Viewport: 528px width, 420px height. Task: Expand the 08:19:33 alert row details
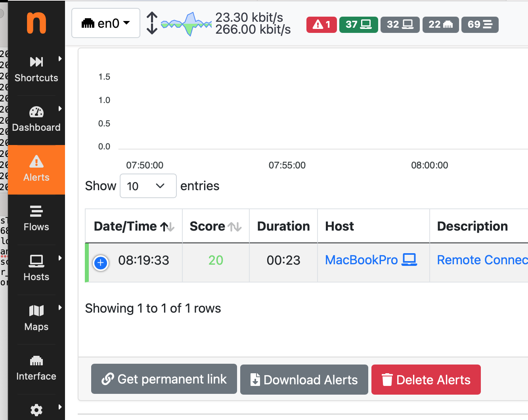[x=101, y=263]
